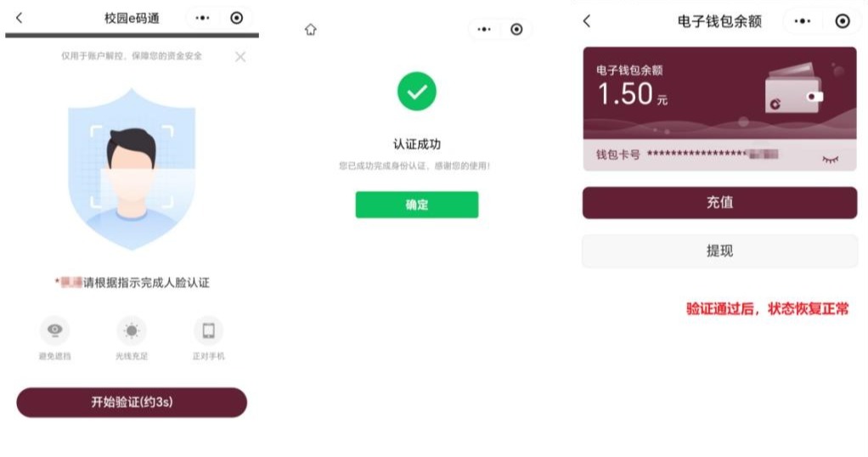This screenshot has width=868, height=457.
Task: Tap the home icon on success page
Action: (x=311, y=30)
